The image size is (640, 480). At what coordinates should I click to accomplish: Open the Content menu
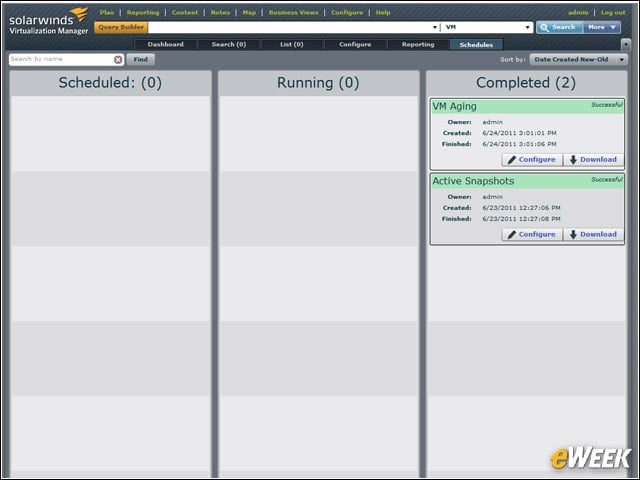click(185, 13)
